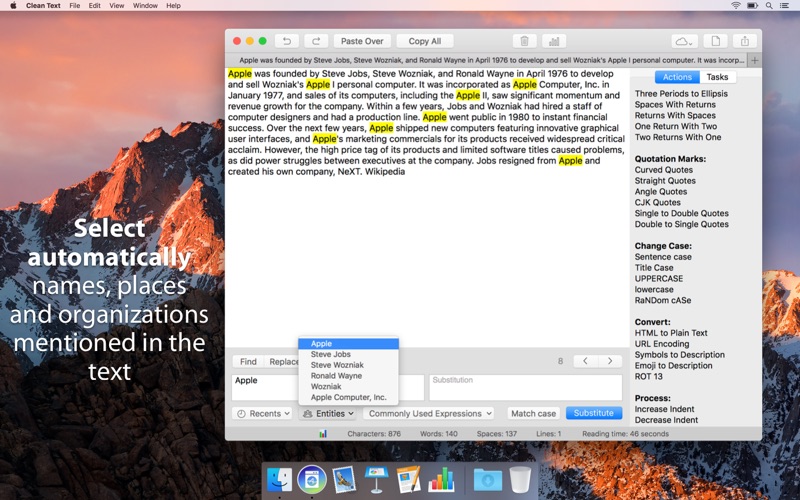Open the Apple menu
The image size is (800, 500).
click(14, 6)
